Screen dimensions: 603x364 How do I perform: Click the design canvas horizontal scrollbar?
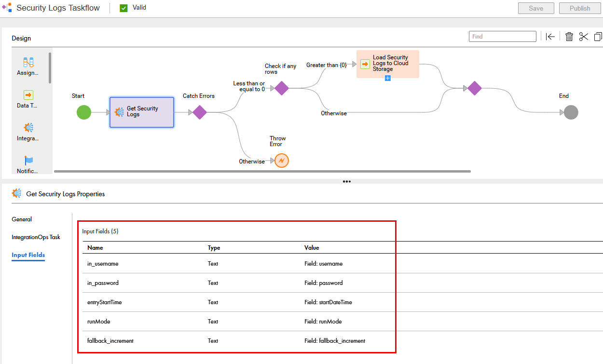pyautogui.click(x=262, y=171)
